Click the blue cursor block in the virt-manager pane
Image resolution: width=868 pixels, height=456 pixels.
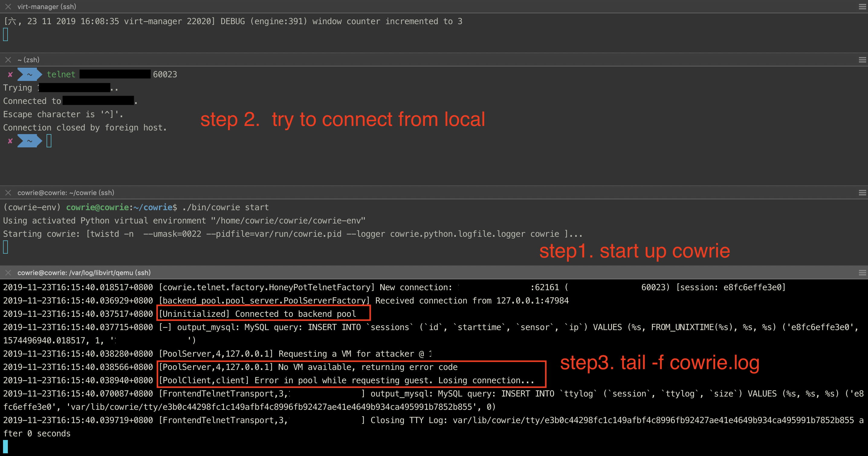5,34
